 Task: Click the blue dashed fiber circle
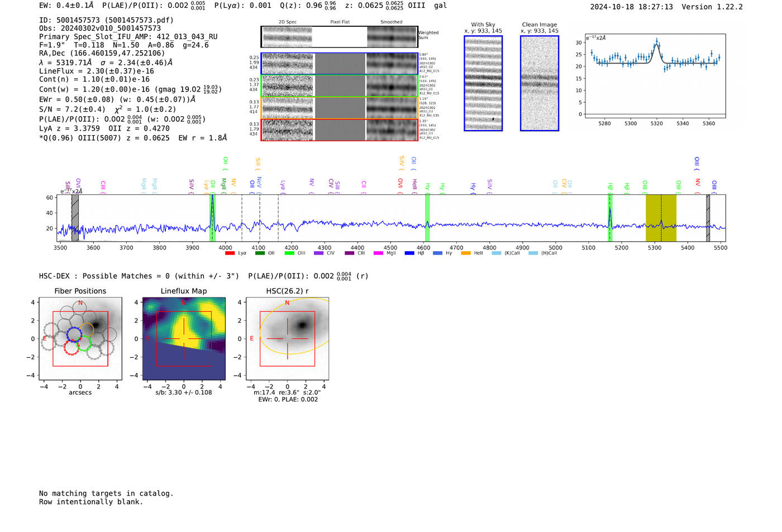click(74, 334)
